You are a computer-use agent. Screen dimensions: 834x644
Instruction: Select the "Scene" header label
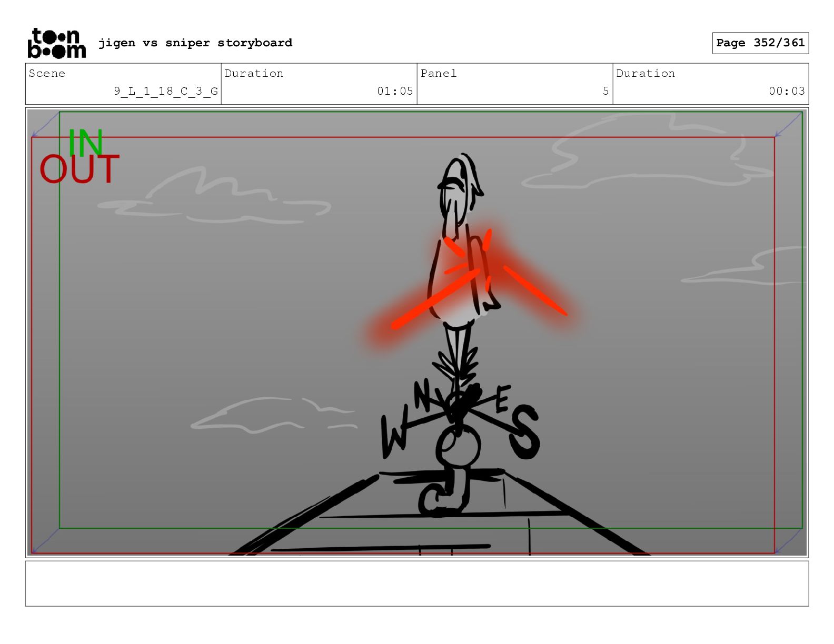47,73
